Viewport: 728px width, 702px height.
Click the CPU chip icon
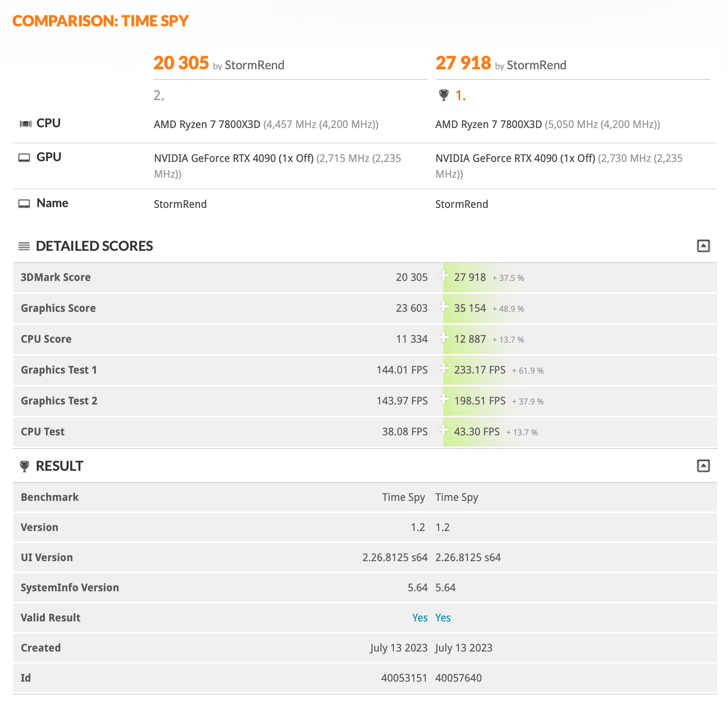point(25,124)
